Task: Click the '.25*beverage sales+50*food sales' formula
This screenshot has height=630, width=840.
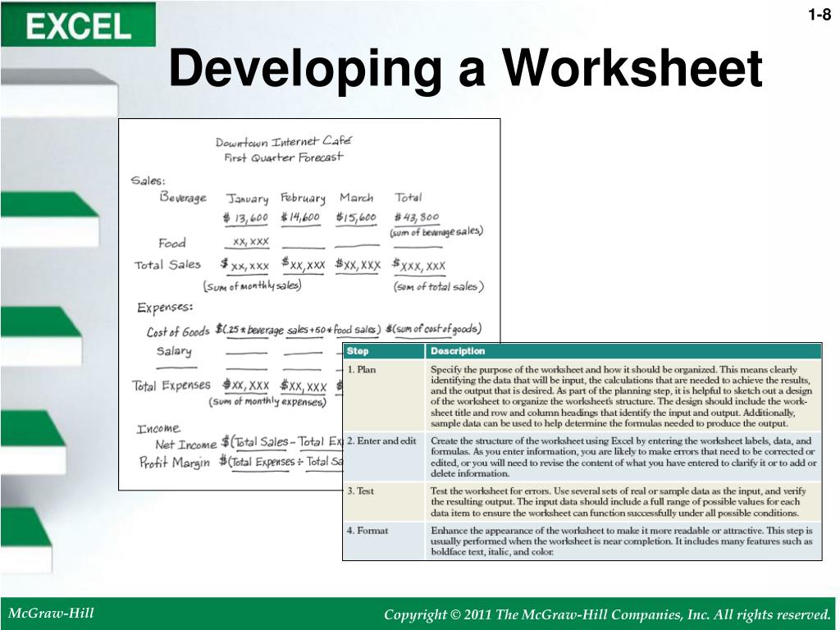Action: 299,330
